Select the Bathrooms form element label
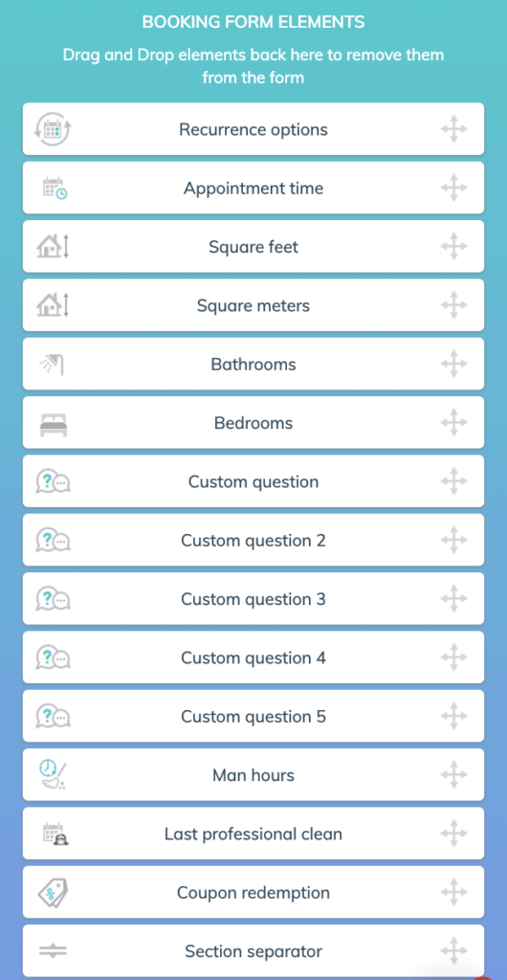Image resolution: width=507 pixels, height=980 pixels. click(x=253, y=365)
